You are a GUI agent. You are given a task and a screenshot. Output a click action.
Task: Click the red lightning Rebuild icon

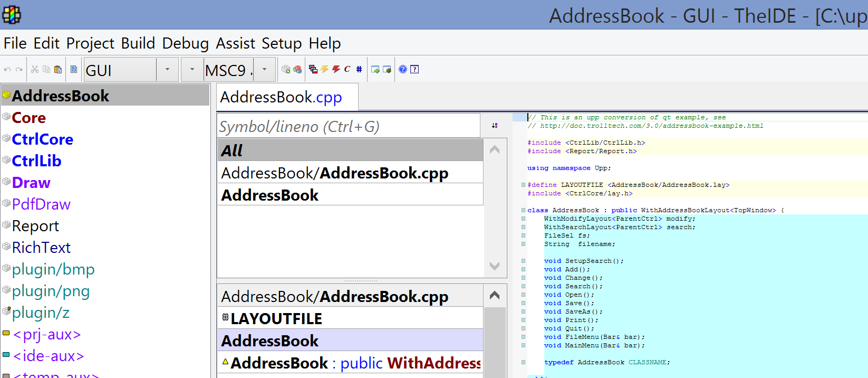coord(336,69)
